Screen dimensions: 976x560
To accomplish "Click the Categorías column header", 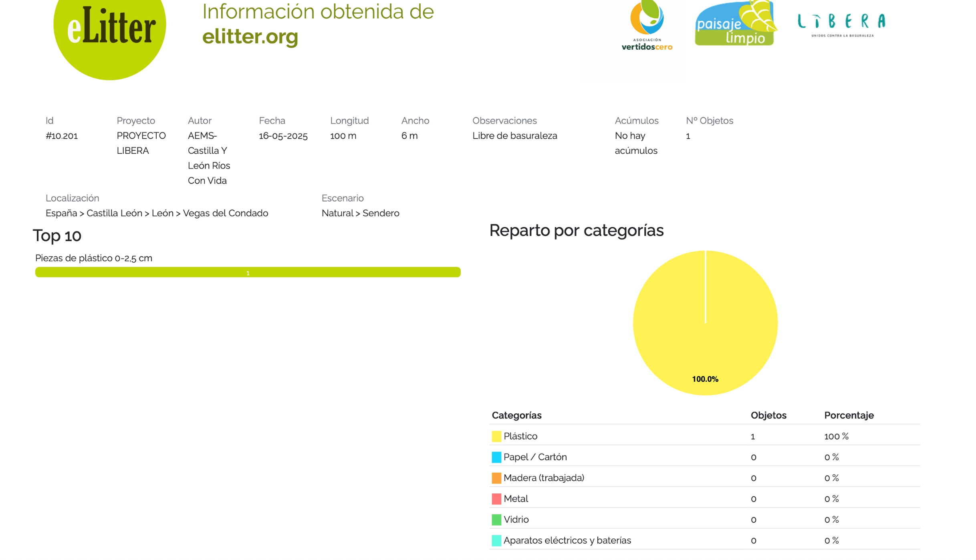I will [x=516, y=415].
